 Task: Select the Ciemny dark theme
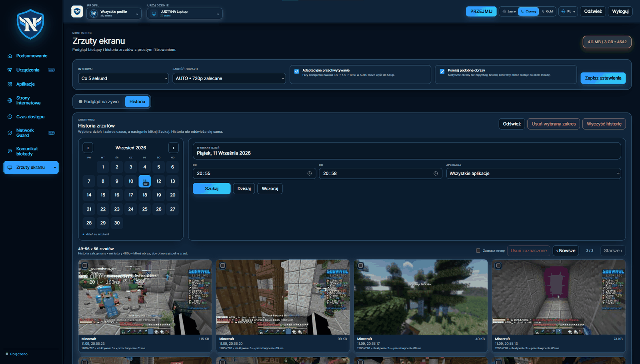(x=528, y=12)
